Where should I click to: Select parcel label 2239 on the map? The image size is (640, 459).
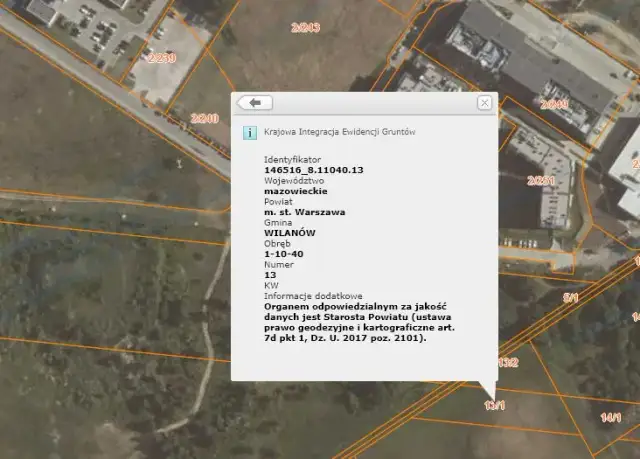161,58
